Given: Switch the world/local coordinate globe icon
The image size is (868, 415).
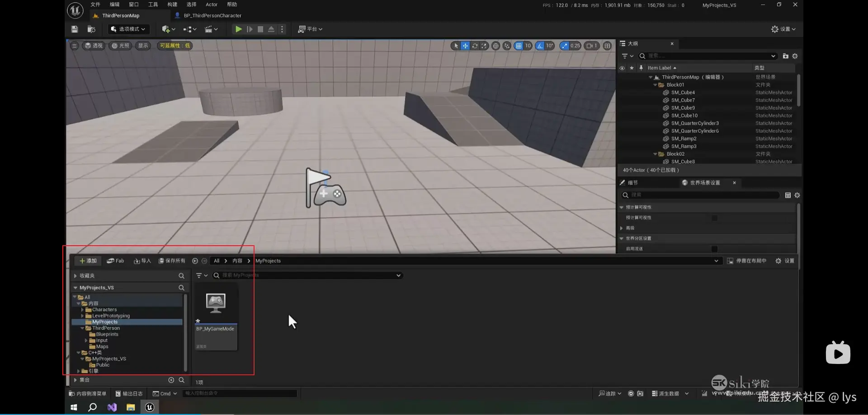Looking at the screenshot, I should click(x=495, y=46).
